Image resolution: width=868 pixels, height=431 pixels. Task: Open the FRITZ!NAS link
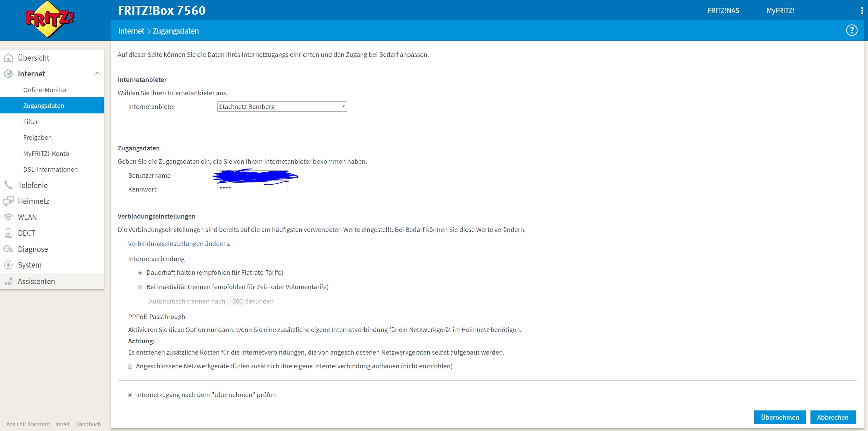tap(723, 11)
